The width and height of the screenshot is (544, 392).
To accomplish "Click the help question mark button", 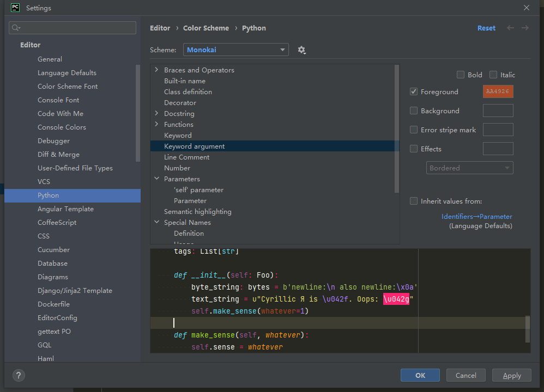I will pyautogui.click(x=19, y=375).
